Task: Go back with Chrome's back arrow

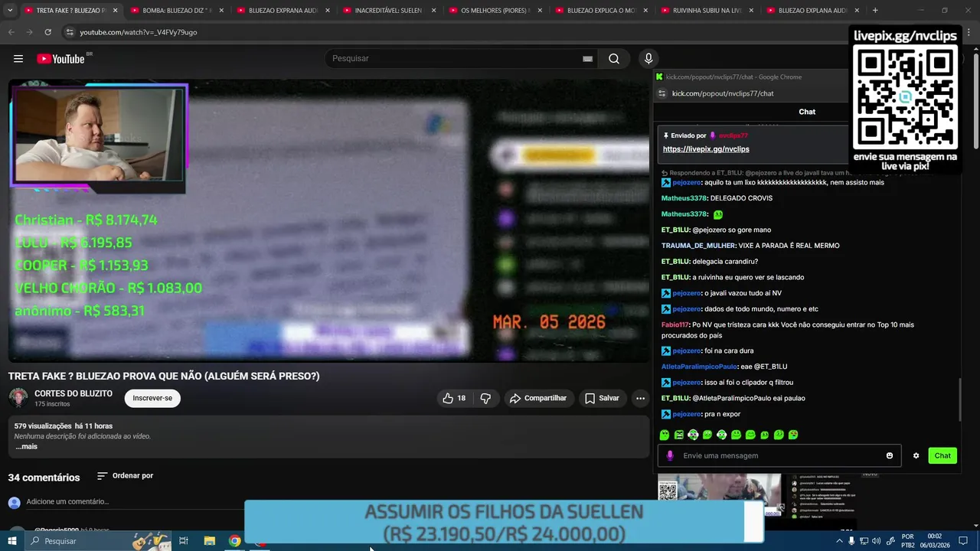Action: coord(11,32)
